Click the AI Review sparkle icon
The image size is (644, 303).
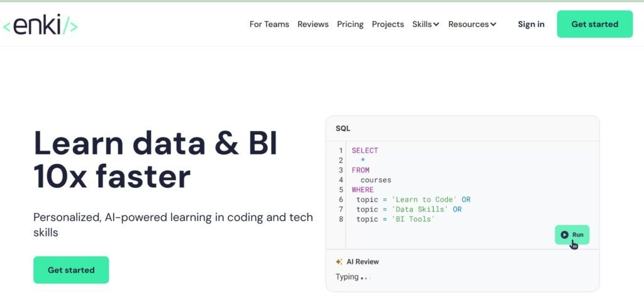pos(339,262)
